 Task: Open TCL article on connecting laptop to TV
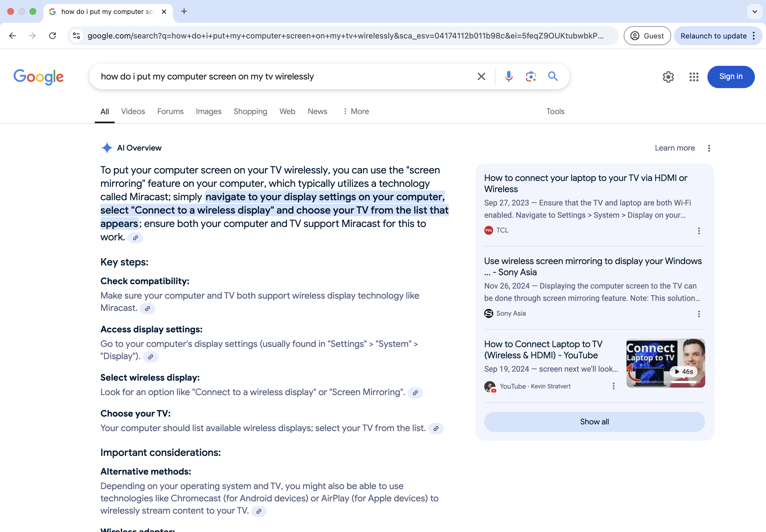pos(586,183)
